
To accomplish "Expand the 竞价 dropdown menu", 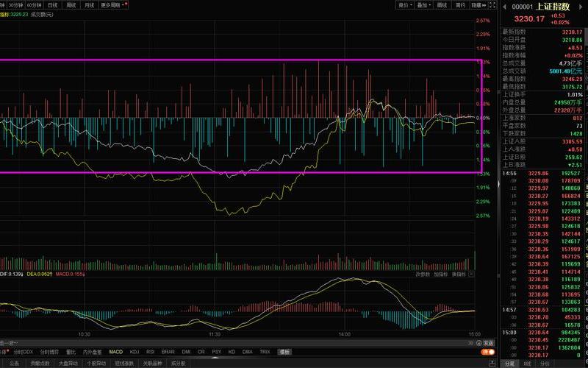I will 404,4.
